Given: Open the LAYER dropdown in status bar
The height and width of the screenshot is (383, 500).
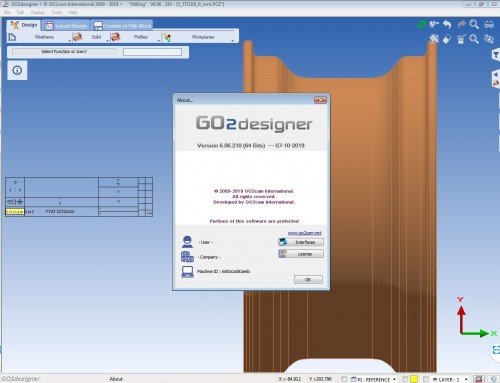Looking at the screenshot, I should [x=466, y=379].
